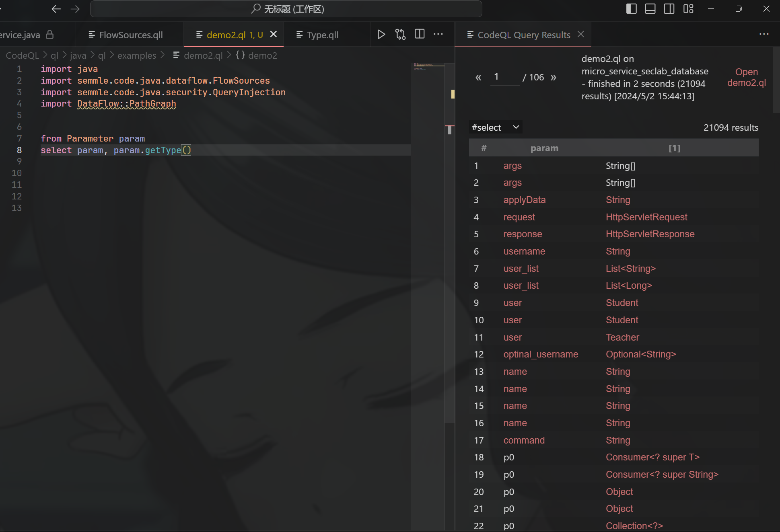Click Consumer<? super String> link
This screenshot has height=532, width=780.
click(662, 474)
